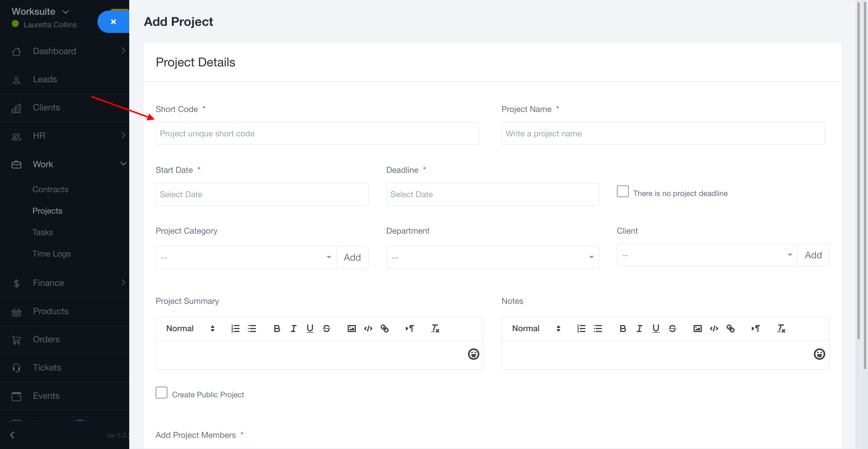Screen dimensions: 868x449
Task: Collapse sidebar with bottom left arrow
Action: point(12,435)
